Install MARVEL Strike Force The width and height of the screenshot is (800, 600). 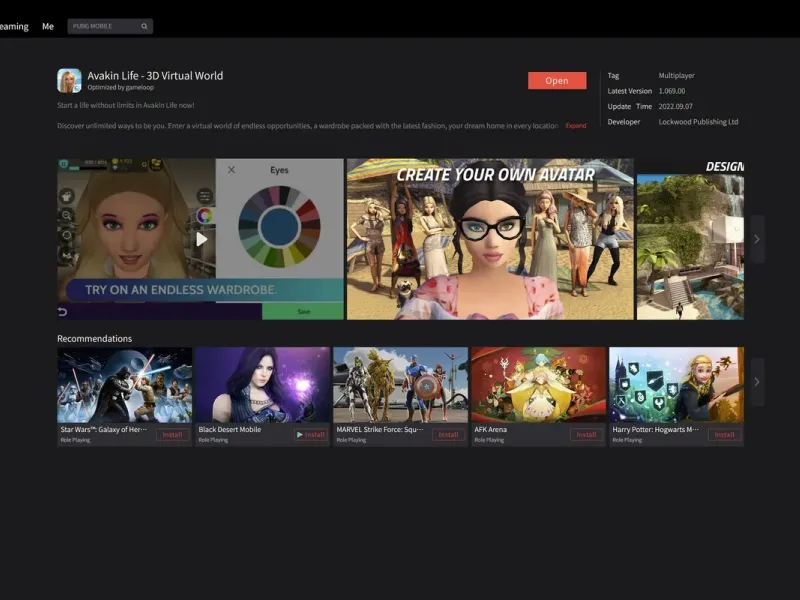click(x=448, y=435)
